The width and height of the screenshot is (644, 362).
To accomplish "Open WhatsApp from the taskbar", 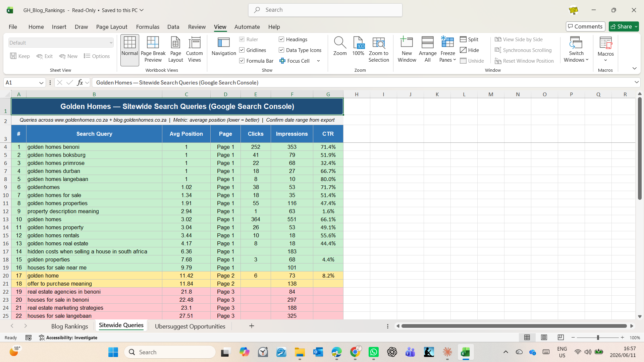I will click(373, 352).
